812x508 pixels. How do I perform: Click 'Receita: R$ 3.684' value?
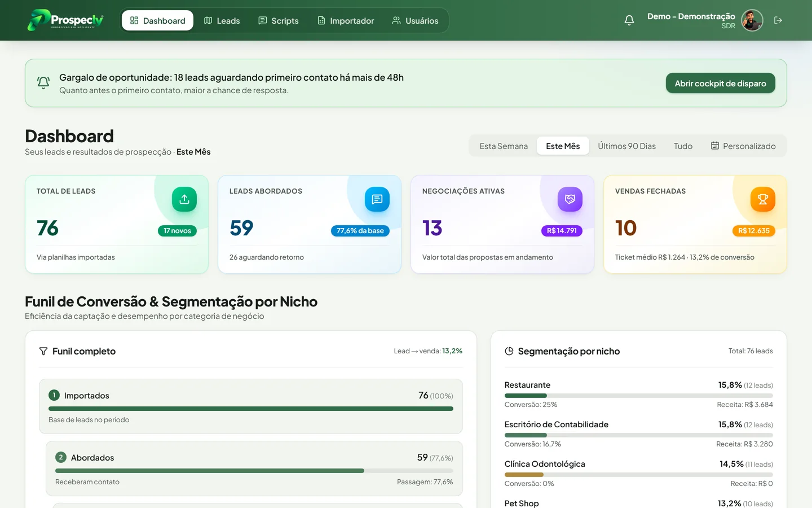click(745, 405)
